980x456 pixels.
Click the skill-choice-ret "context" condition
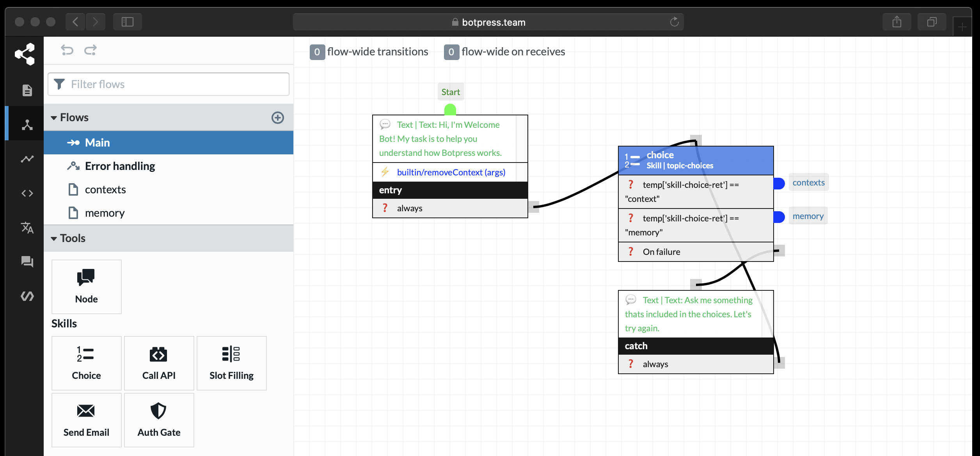tap(696, 192)
